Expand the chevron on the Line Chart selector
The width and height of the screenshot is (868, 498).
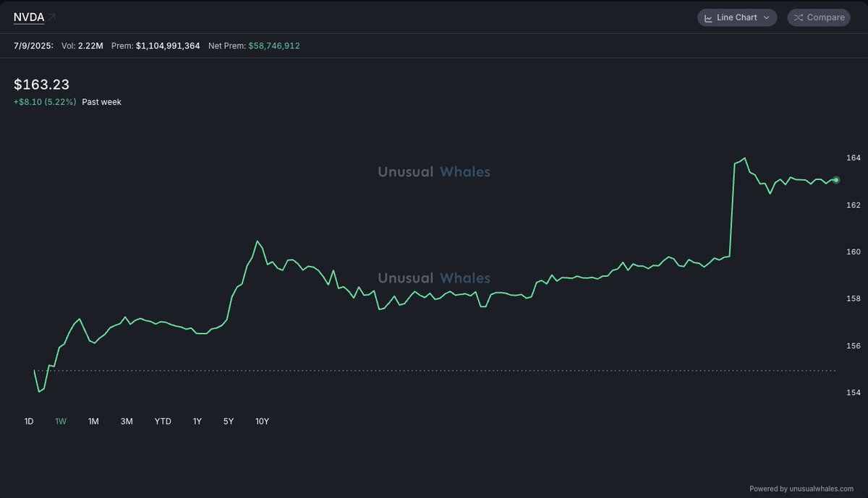[x=766, y=17]
